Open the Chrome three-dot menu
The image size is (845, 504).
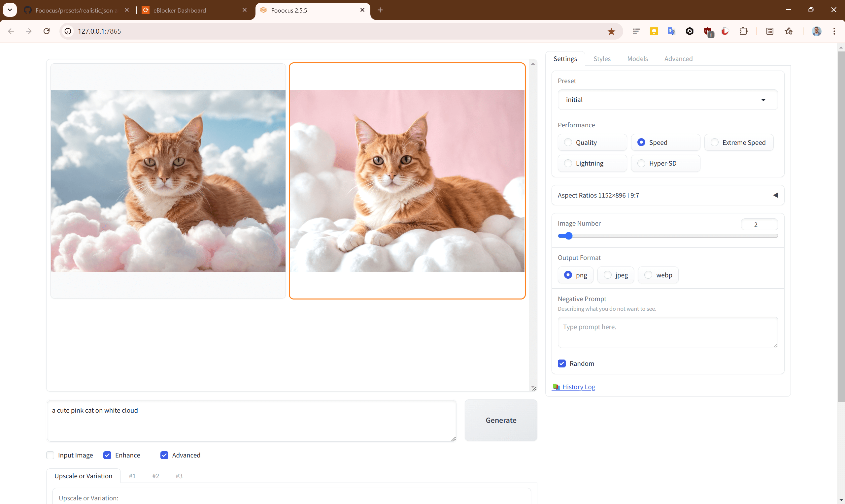(834, 31)
